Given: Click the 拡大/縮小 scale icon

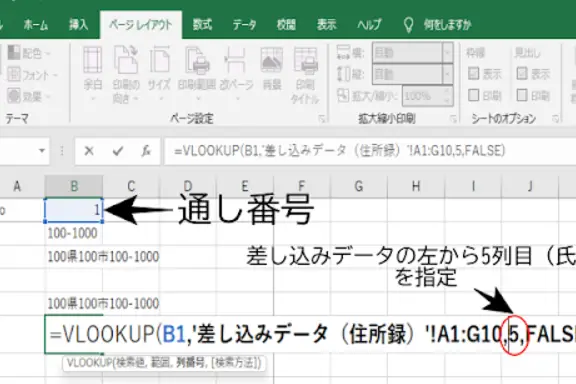Looking at the screenshot, I should coord(343,96).
